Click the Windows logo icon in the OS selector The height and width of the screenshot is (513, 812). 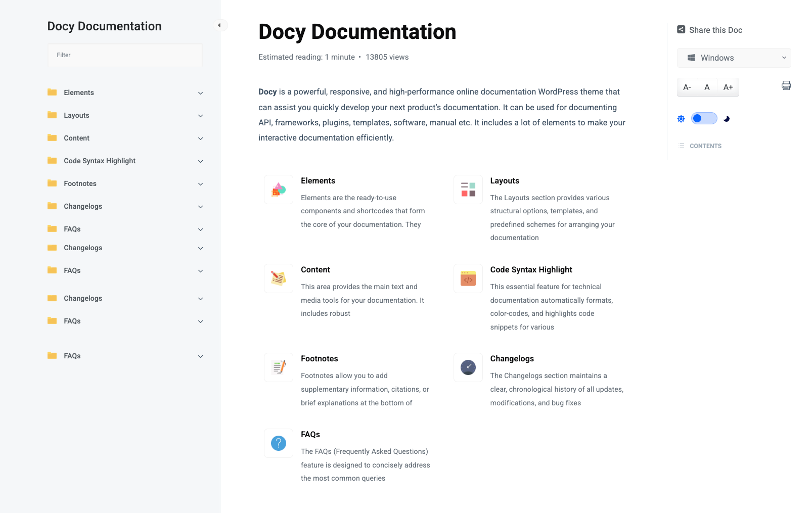(x=691, y=58)
